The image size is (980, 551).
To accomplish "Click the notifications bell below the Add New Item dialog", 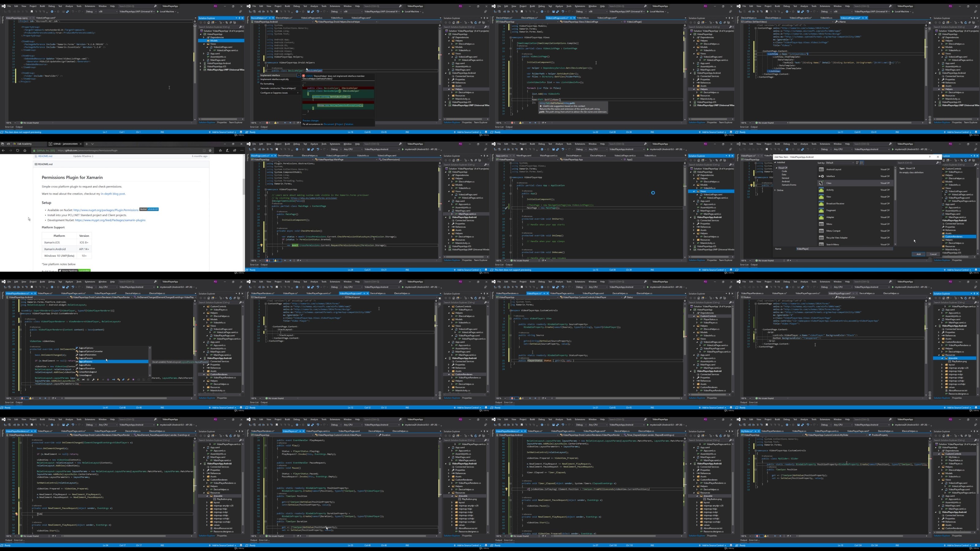I will (977, 270).
